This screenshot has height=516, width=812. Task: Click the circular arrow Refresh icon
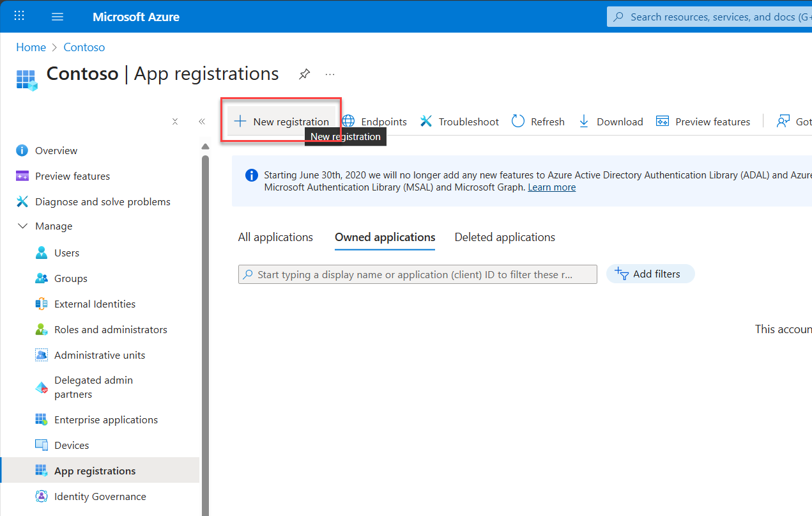[x=518, y=121]
